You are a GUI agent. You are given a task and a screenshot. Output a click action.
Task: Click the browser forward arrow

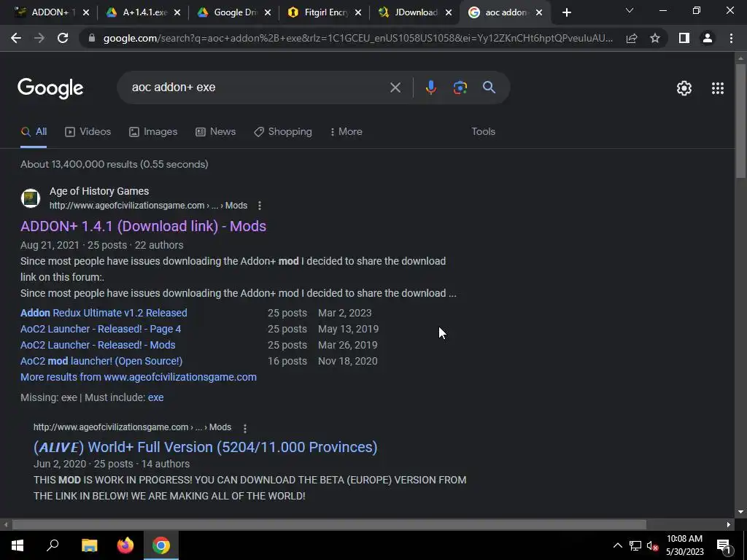39,38
